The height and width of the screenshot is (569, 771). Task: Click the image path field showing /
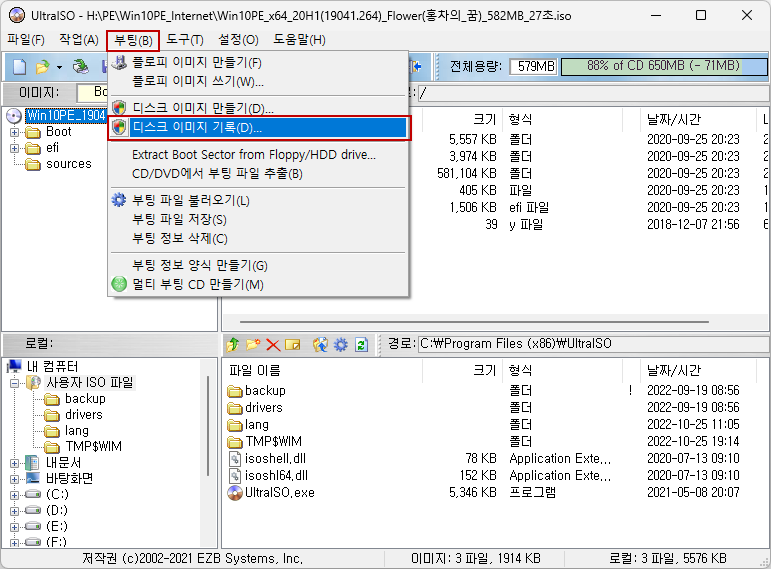pyautogui.click(x=593, y=93)
